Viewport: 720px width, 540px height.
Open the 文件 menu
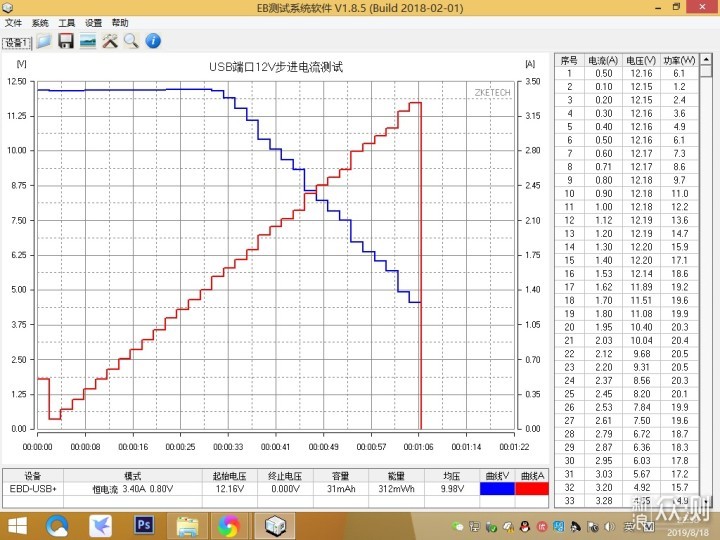[x=13, y=23]
